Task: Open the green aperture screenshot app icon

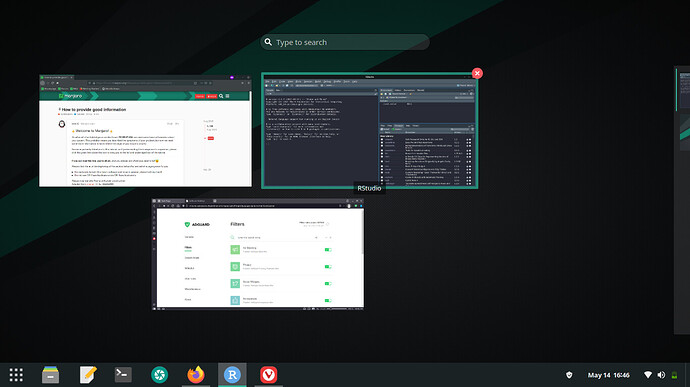Action: (159, 375)
